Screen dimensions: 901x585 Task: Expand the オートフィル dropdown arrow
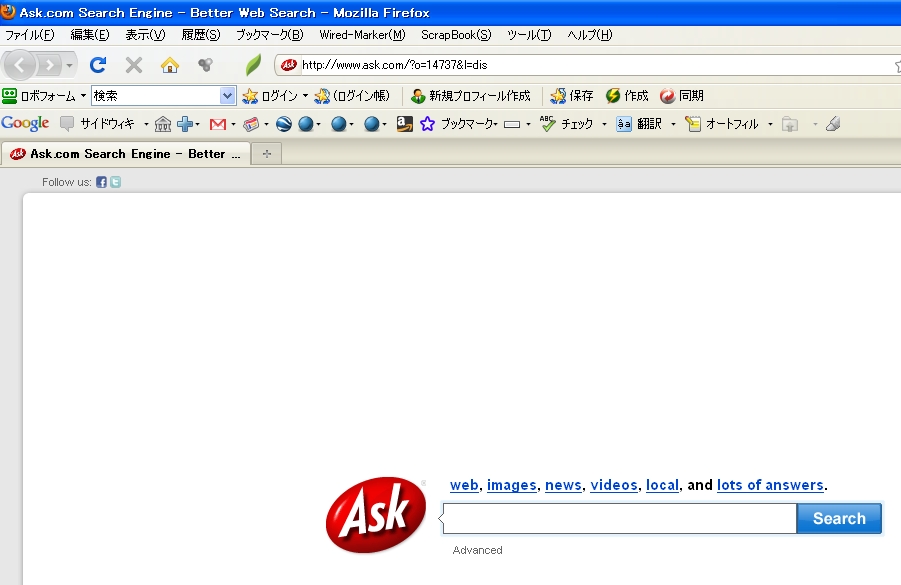pos(770,124)
